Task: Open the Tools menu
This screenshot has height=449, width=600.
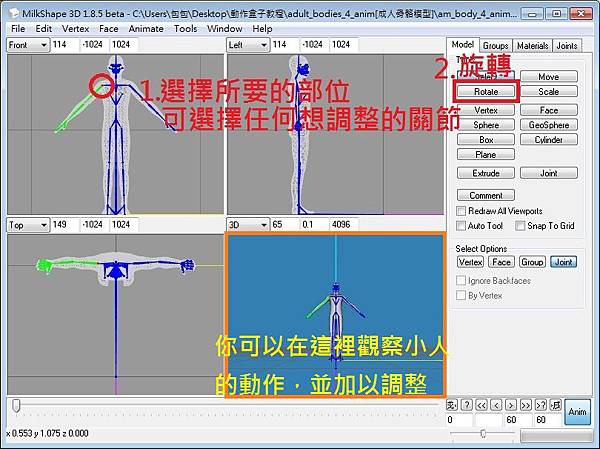Action: [185, 29]
